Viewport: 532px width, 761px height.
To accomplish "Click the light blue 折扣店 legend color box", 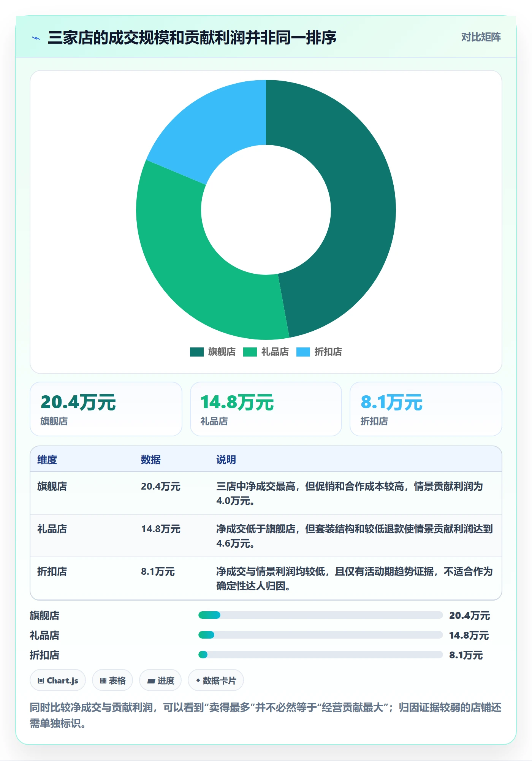I will click(x=303, y=352).
